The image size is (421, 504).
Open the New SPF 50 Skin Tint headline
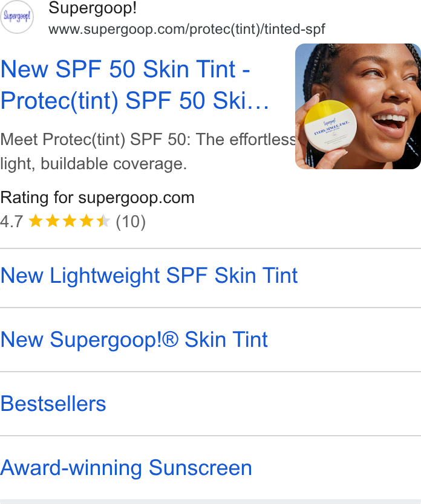click(134, 85)
